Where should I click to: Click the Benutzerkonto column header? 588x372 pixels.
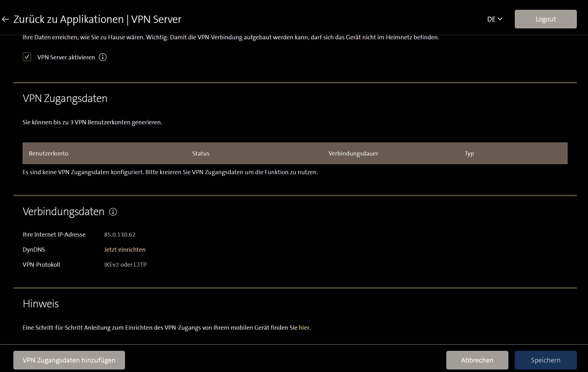click(x=48, y=153)
